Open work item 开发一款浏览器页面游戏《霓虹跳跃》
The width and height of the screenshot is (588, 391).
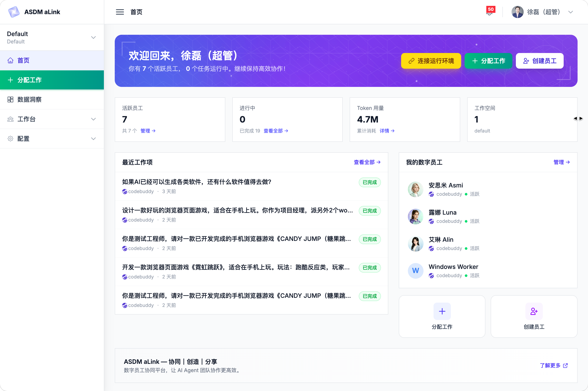click(251, 272)
